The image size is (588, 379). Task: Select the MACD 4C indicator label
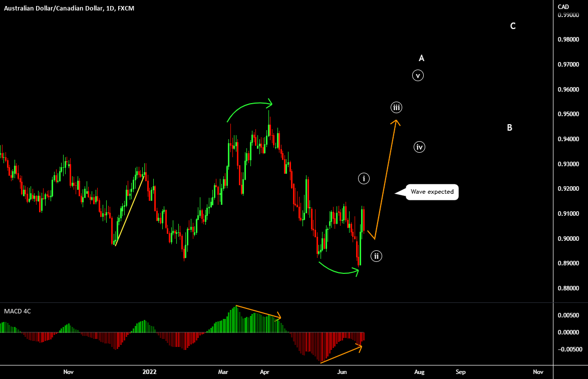17,311
